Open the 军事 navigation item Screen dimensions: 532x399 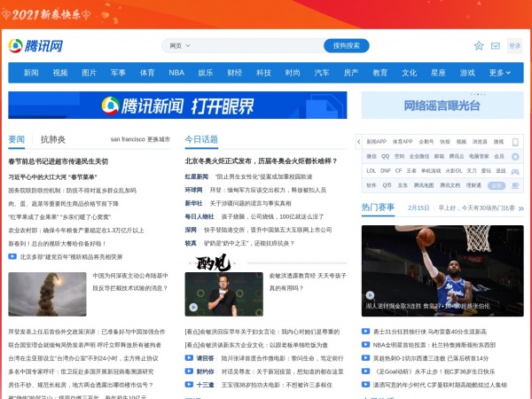coord(118,73)
